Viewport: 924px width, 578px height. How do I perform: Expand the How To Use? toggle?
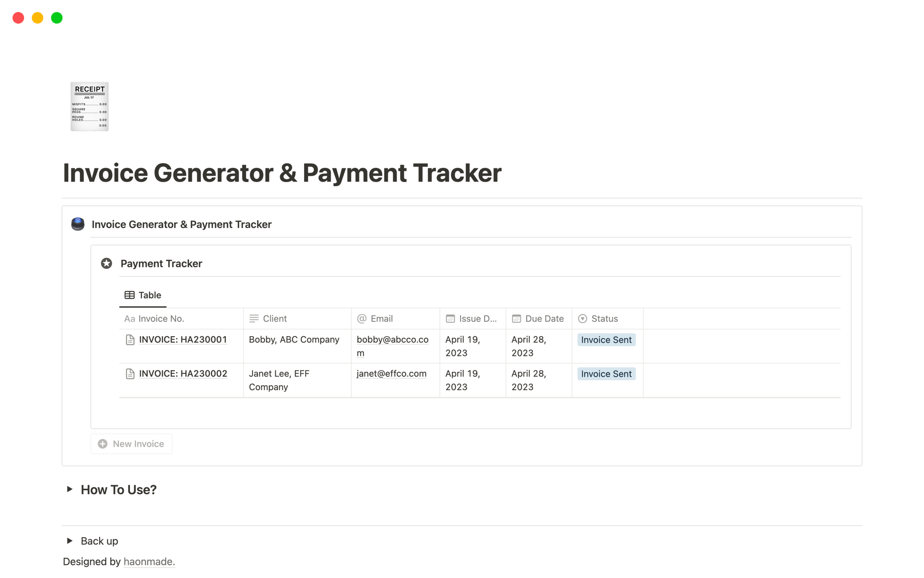[70, 489]
